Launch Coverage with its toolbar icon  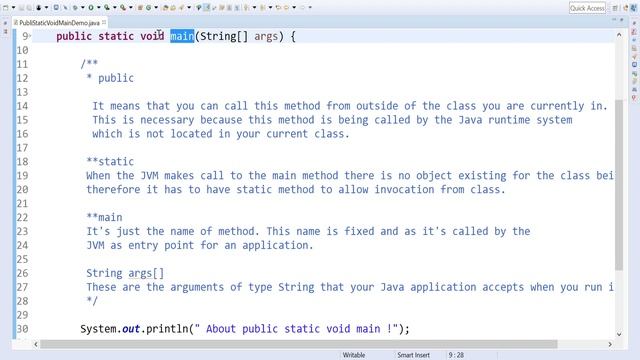tap(107, 8)
